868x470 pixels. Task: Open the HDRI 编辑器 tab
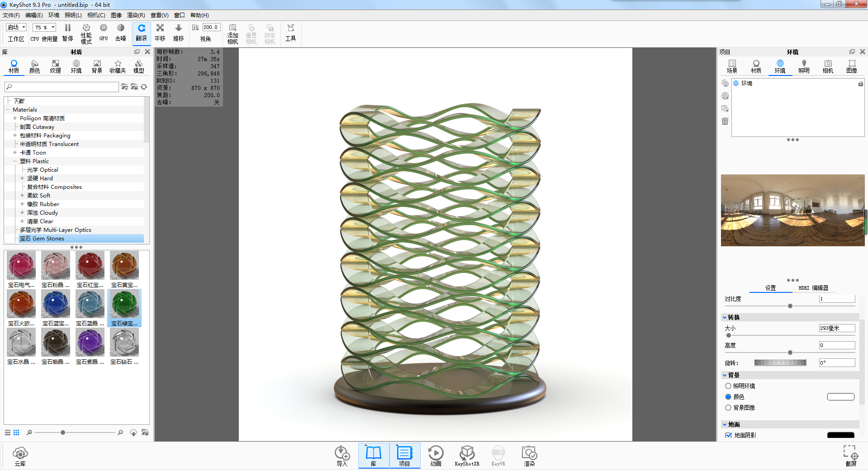pos(813,288)
